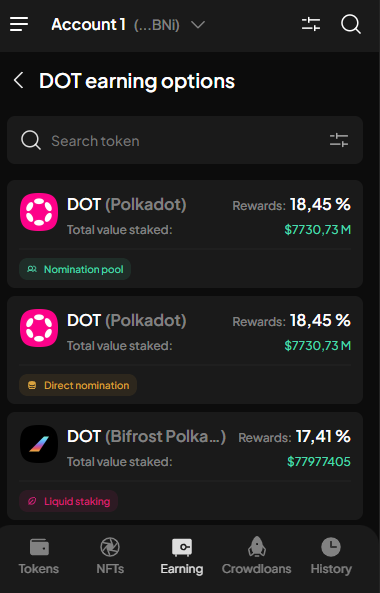Open the Earning tab
The image size is (380, 593).
[182, 556]
